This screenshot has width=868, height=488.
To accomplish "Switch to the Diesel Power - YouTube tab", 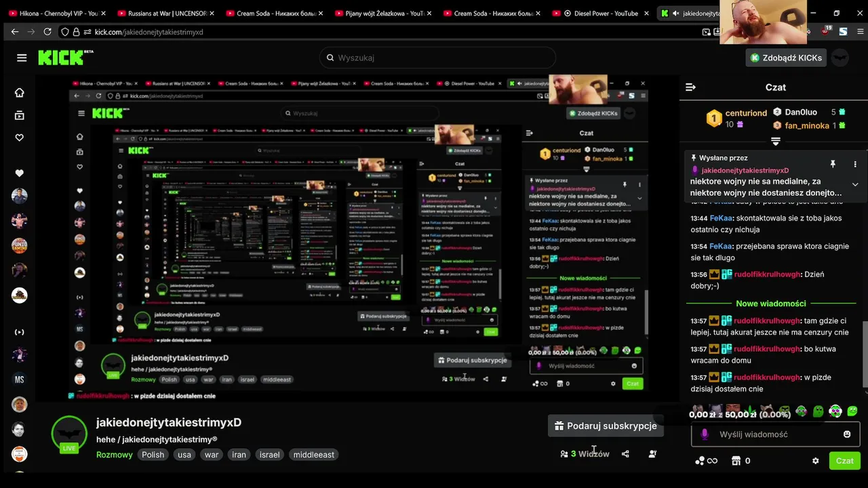I will coord(599,13).
